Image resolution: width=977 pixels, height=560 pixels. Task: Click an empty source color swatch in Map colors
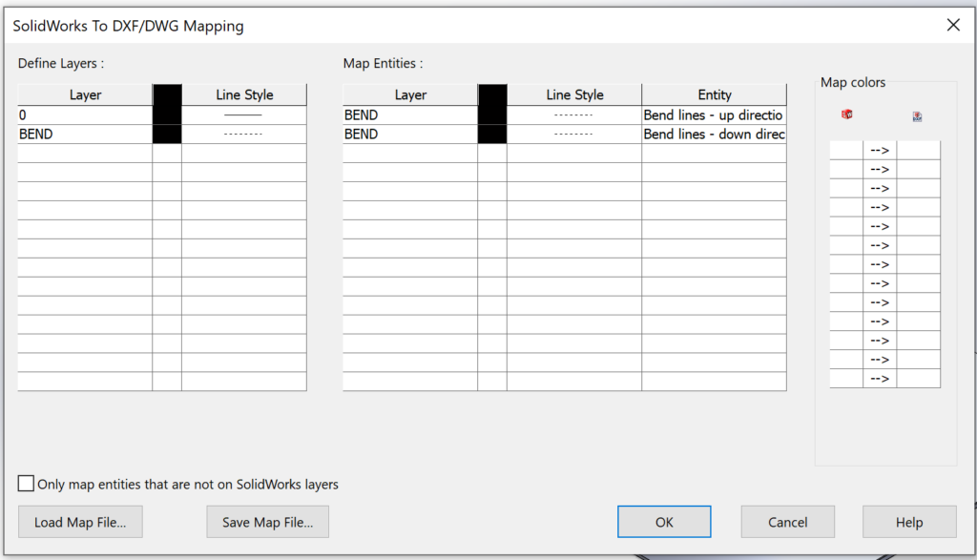tap(845, 150)
